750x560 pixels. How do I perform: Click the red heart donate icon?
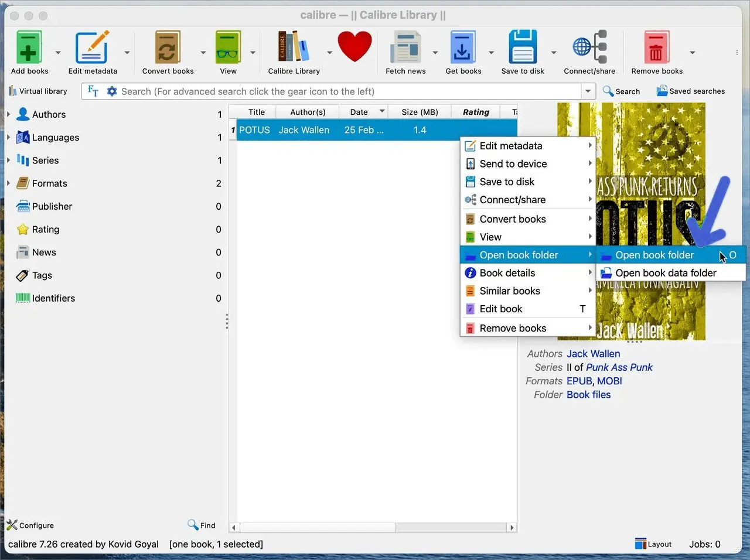click(x=354, y=47)
